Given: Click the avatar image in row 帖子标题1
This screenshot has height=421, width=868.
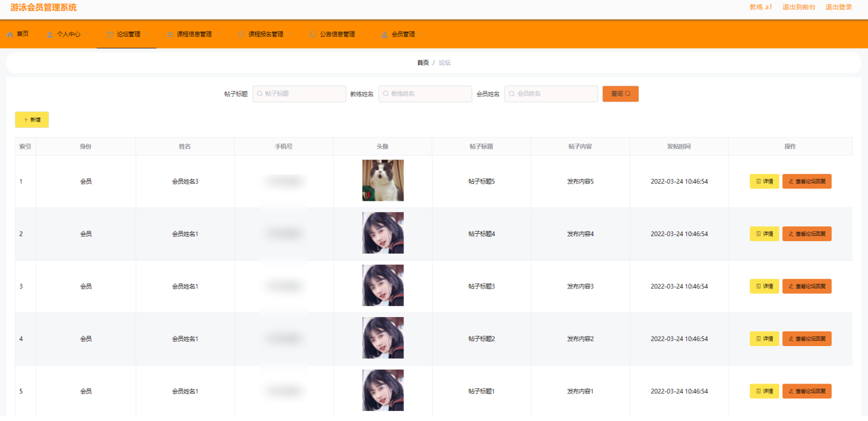Looking at the screenshot, I should coord(383,391).
